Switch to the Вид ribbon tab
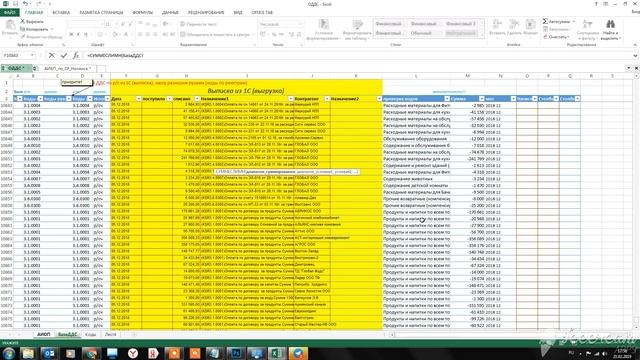This screenshot has width=640, height=360. tap(238, 13)
